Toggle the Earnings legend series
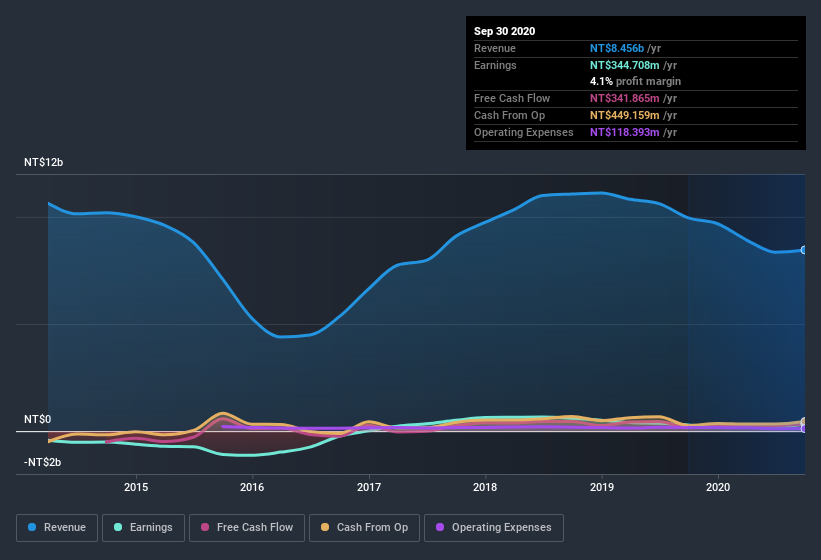Image resolution: width=821 pixels, height=560 pixels. 143,528
